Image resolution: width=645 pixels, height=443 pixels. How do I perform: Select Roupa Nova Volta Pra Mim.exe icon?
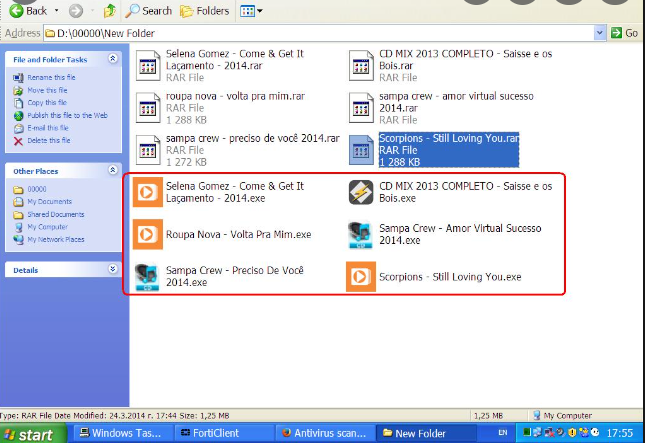click(x=148, y=234)
